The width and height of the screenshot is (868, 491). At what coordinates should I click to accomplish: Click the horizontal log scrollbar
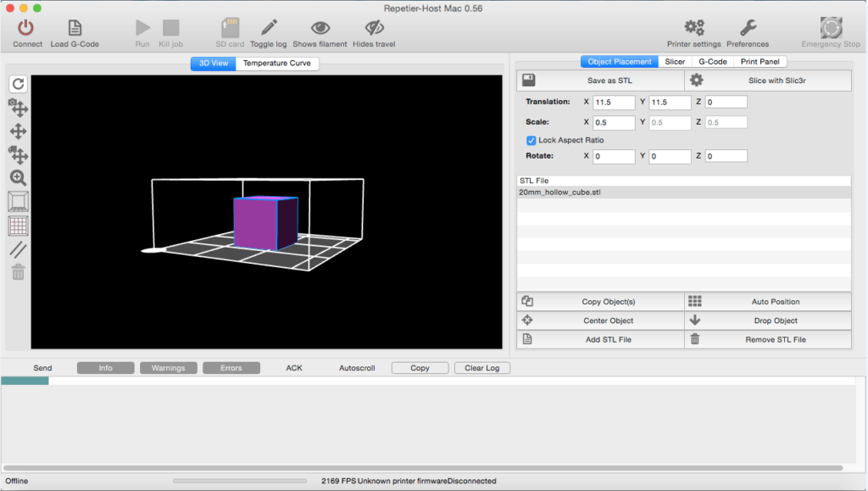424,468
